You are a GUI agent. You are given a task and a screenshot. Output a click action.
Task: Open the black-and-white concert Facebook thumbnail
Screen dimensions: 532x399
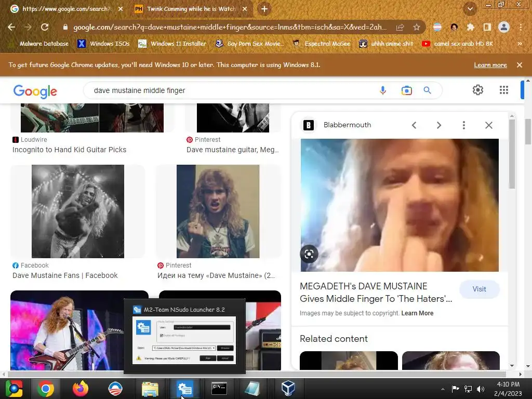78,211
